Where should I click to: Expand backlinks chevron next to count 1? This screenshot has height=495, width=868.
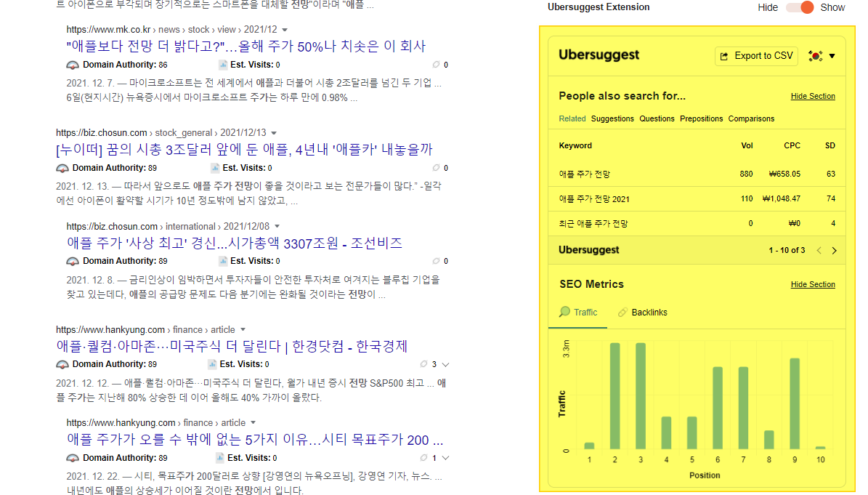click(x=446, y=458)
